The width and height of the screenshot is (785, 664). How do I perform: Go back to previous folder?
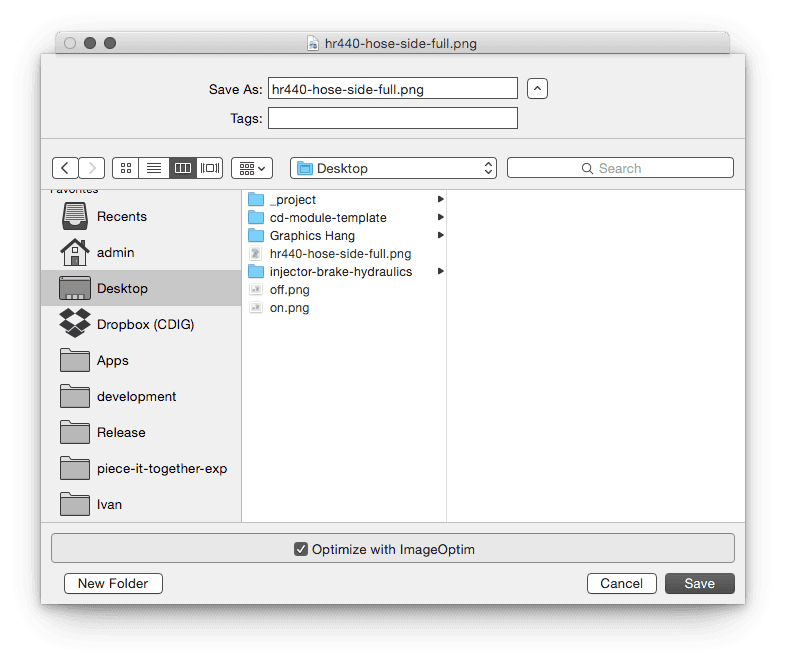tap(65, 168)
